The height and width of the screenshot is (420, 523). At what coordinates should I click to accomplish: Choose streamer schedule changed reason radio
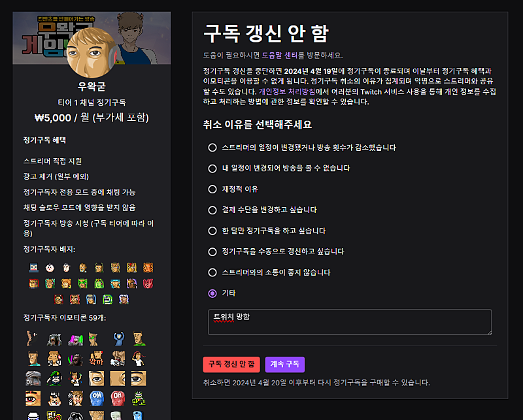pyautogui.click(x=212, y=148)
